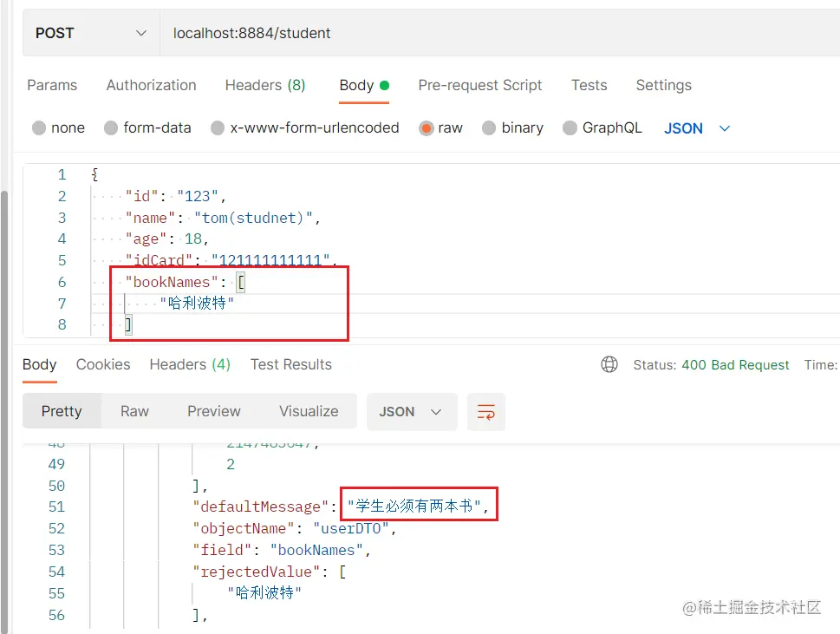Open the POST method dropdown
This screenshot has height=634, width=840.
pos(91,33)
